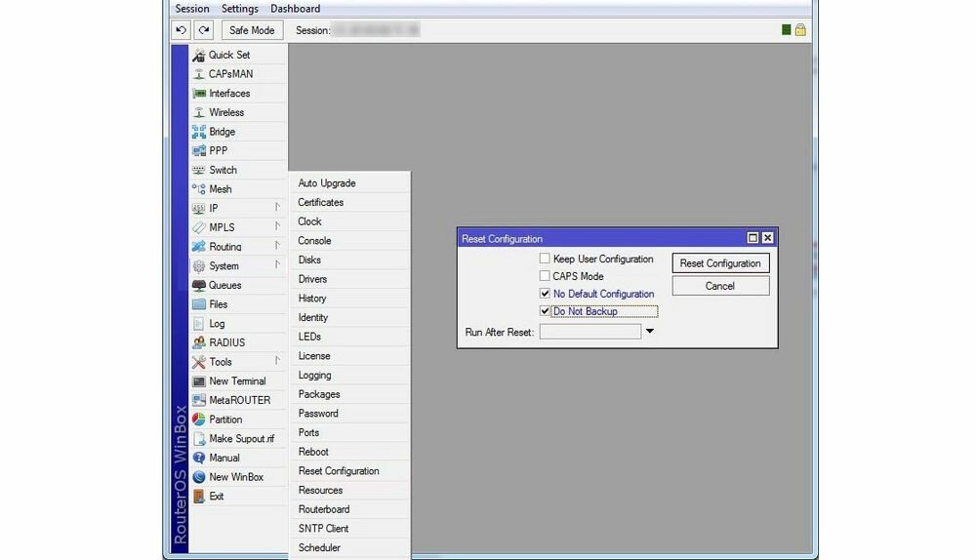Click the Interfaces icon
This screenshot has width=976, height=560.
tap(198, 94)
